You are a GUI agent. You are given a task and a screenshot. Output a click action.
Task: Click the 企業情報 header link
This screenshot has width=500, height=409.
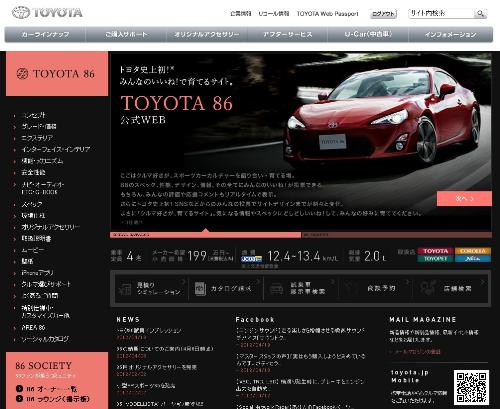point(240,14)
